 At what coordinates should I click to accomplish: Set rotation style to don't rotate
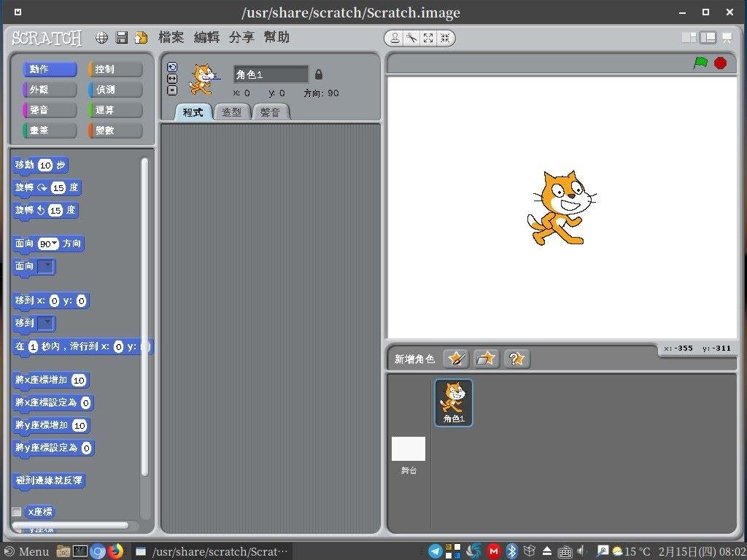172,90
